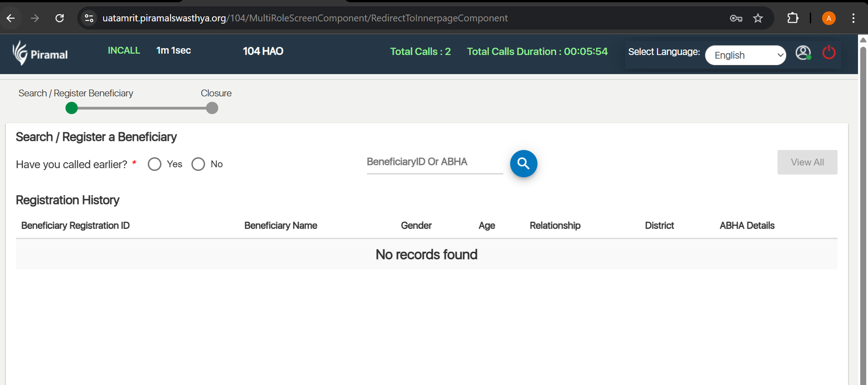Select the Search / Register Beneficiary step

72,108
